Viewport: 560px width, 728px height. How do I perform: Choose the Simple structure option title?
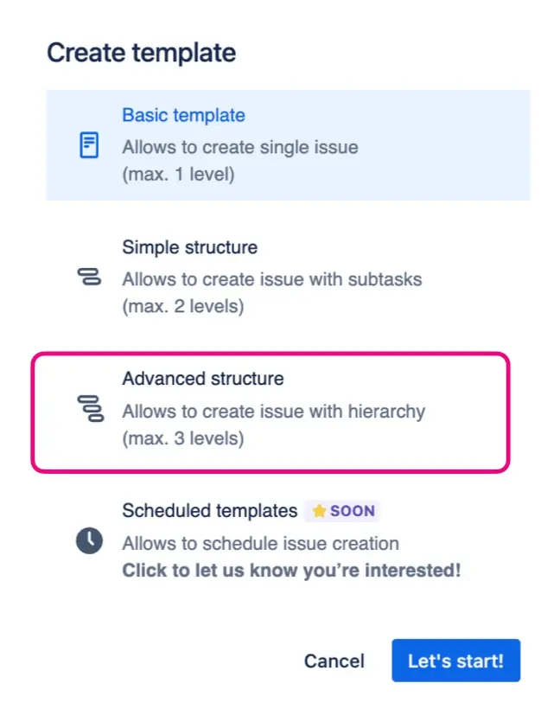(189, 247)
